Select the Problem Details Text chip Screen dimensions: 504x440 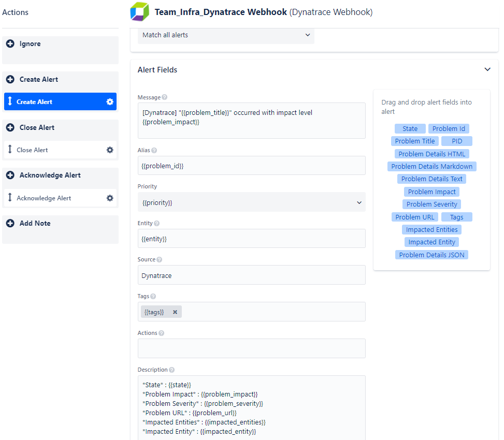tap(431, 179)
